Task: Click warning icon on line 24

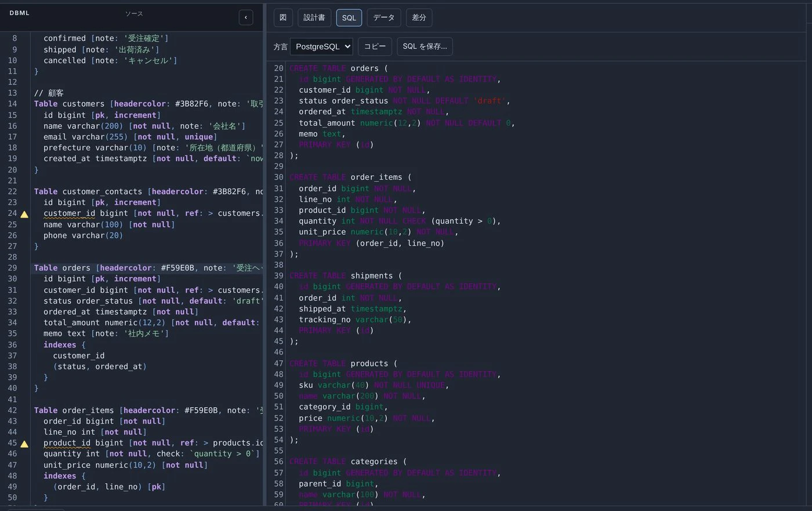Action: [x=24, y=214]
